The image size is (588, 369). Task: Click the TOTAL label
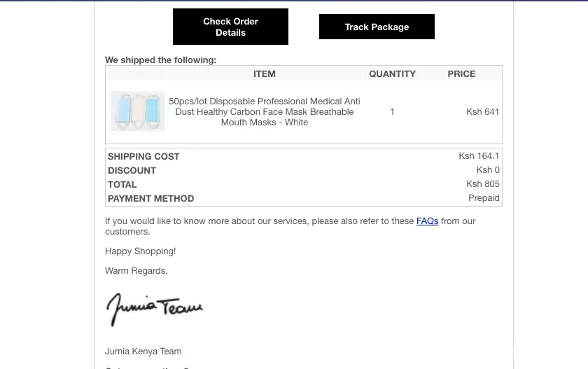tap(122, 184)
